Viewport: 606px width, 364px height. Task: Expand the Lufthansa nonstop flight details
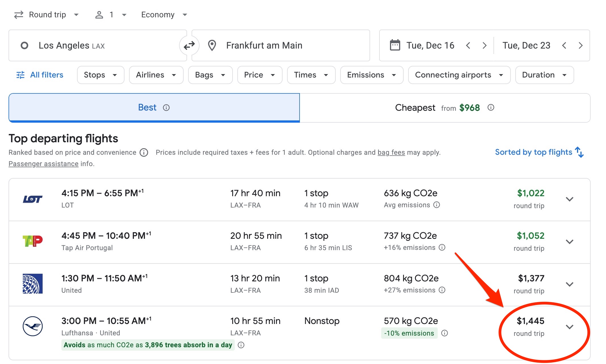click(x=569, y=327)
